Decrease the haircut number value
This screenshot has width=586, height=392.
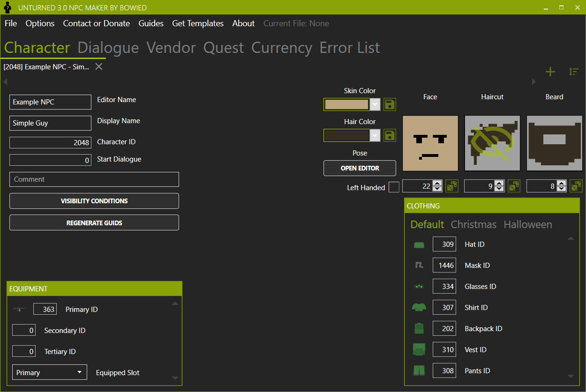[499, 189]
